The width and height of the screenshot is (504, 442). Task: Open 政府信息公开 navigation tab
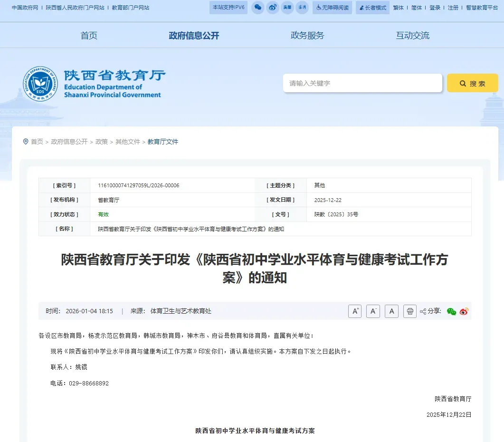194,35
